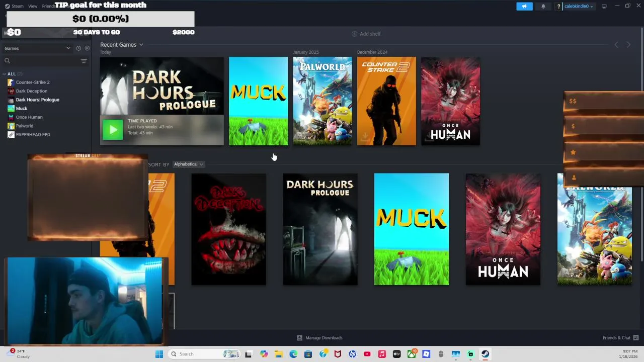This screenshot has height=362, width=644.
Task: Open Palworld cover in alphabetical shelf
Action: (x=595, y=229)
